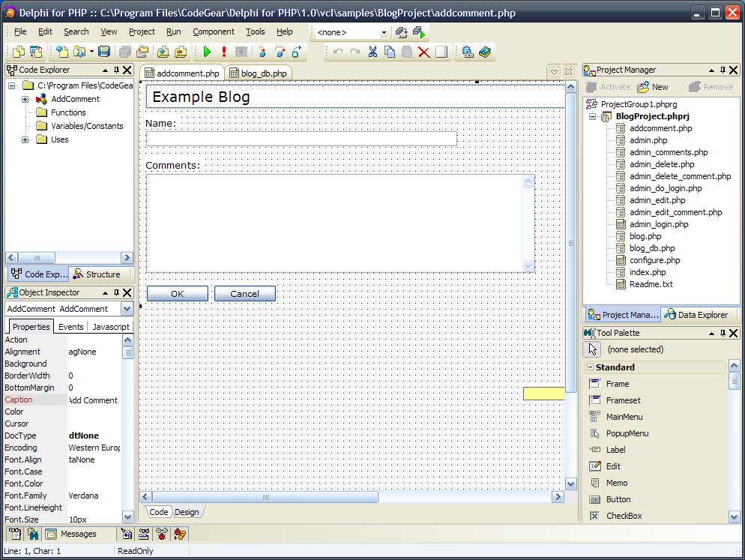Click the red exclamation Run without debugging icon
745x560 pixels.
224,52
